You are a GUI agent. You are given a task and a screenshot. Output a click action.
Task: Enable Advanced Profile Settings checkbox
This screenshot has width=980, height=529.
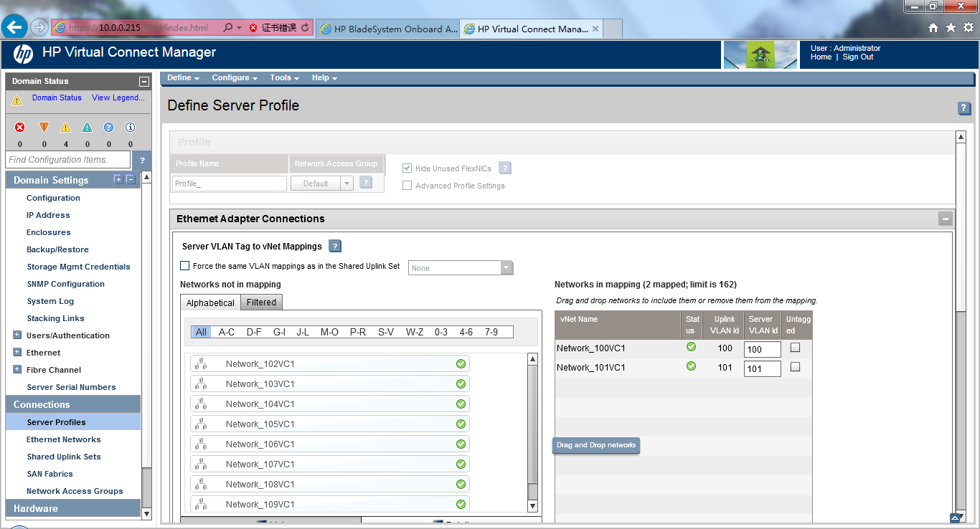tap(407, 186)
